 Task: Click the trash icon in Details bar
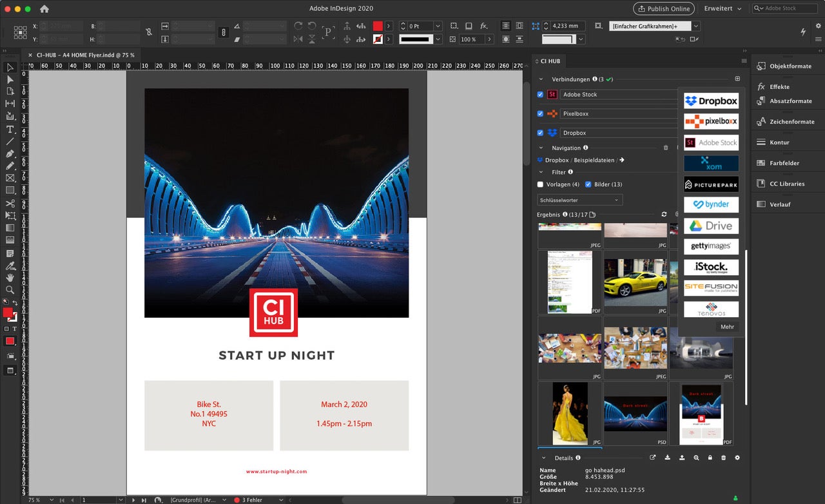[723, 458]
